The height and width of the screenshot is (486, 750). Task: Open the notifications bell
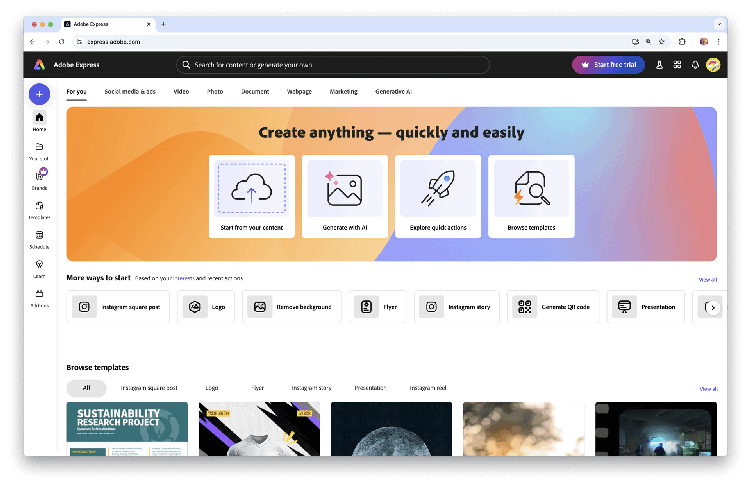(695, 65)
